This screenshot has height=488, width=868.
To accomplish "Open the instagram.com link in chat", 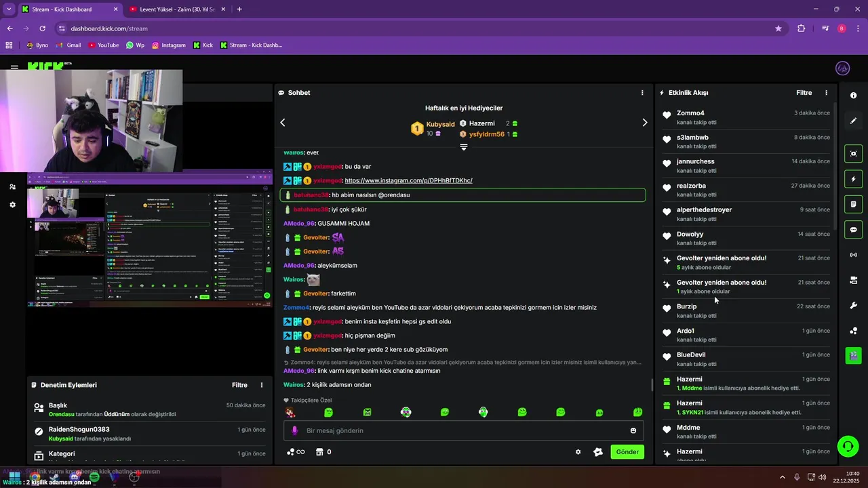I will (x=408, y=180).
